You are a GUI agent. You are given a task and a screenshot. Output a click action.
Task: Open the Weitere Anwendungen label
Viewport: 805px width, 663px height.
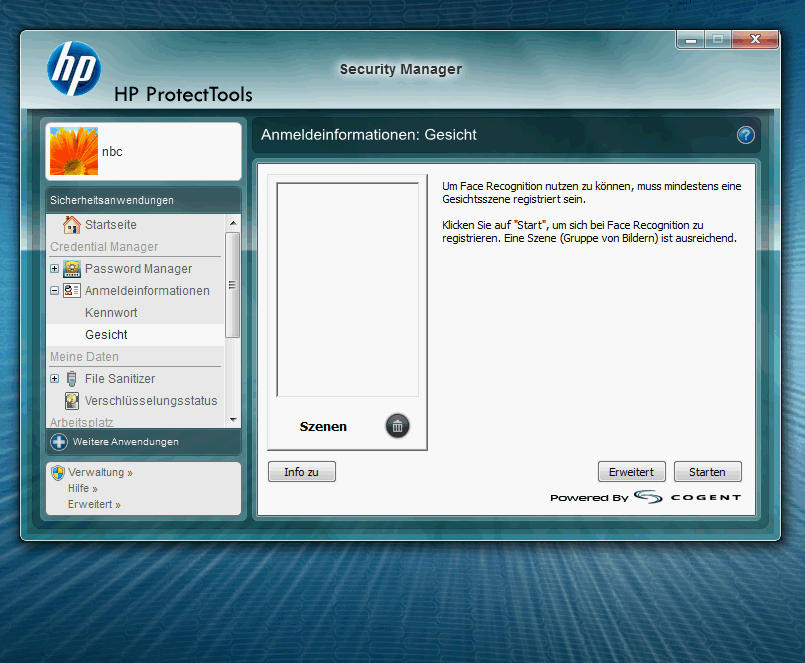point(126,442)
